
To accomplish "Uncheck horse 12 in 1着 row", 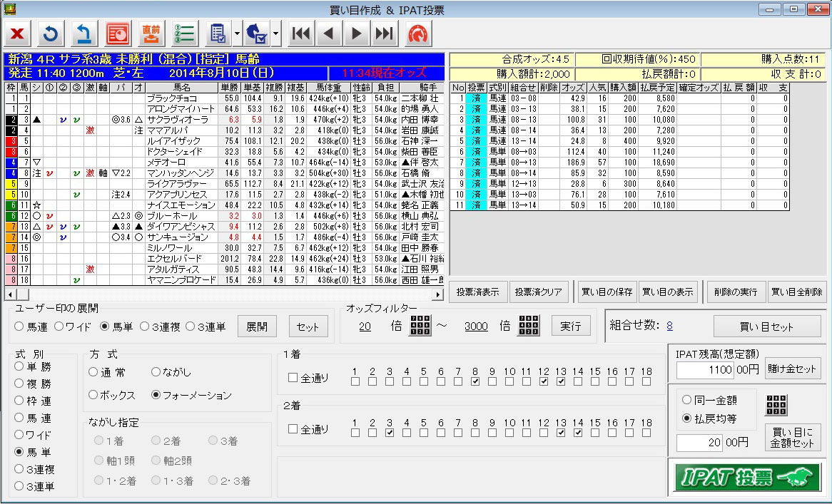I will tap(543, 381).
